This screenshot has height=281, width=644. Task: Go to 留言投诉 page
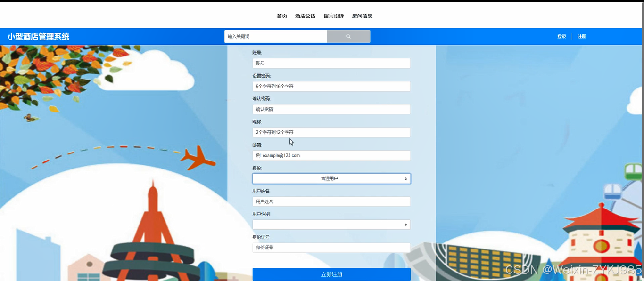tap(334, 16)
